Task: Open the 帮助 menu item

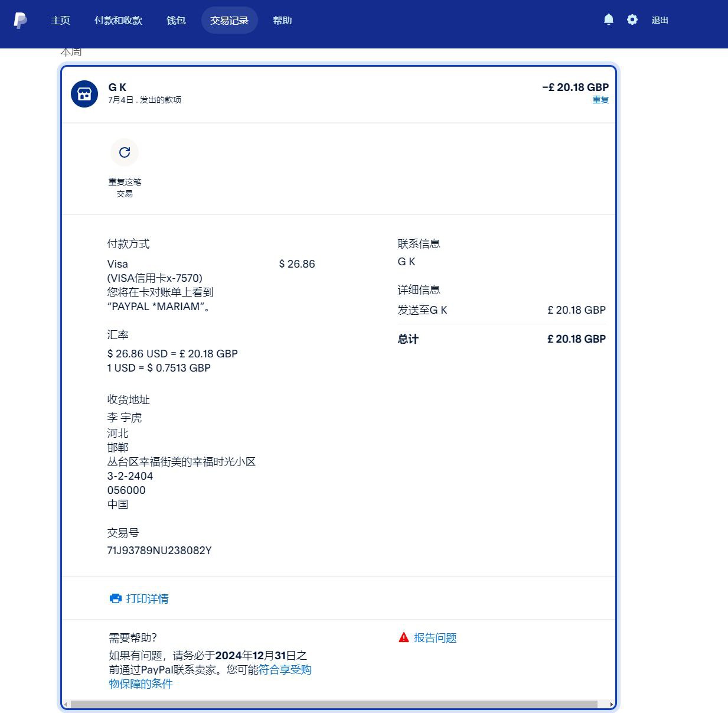Action: pyautogui.click(x=282, y=20)
